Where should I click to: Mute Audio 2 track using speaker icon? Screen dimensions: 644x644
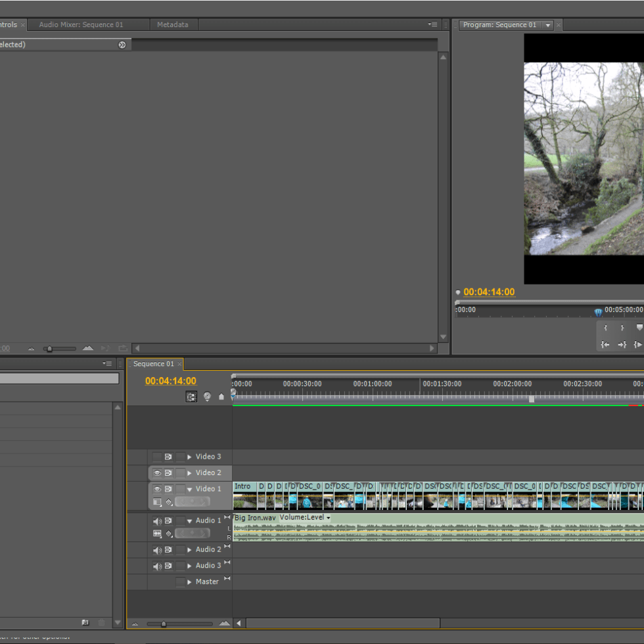pos(157,550)
